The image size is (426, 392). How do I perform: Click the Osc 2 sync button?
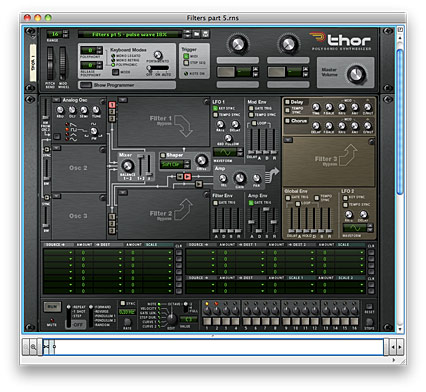47,150
